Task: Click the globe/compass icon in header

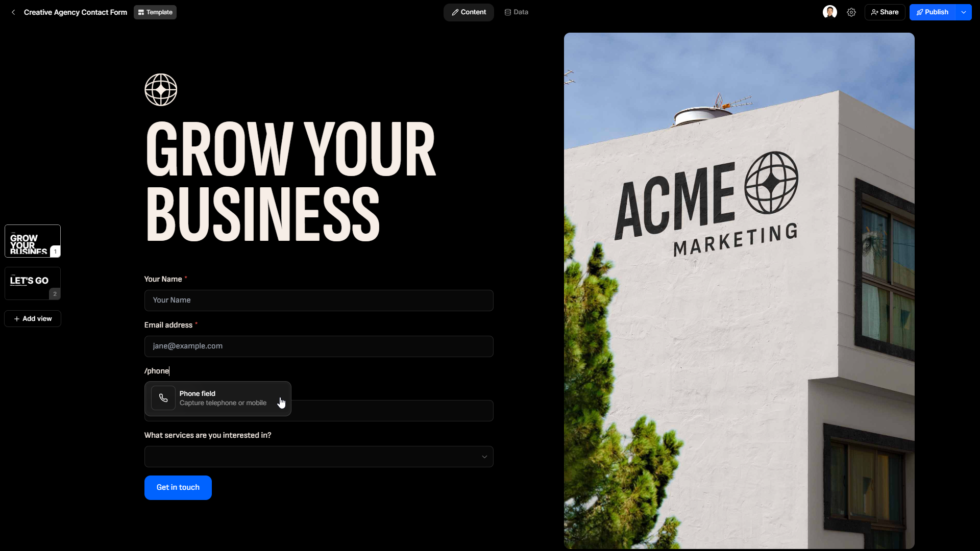Action: click(160, 89)
